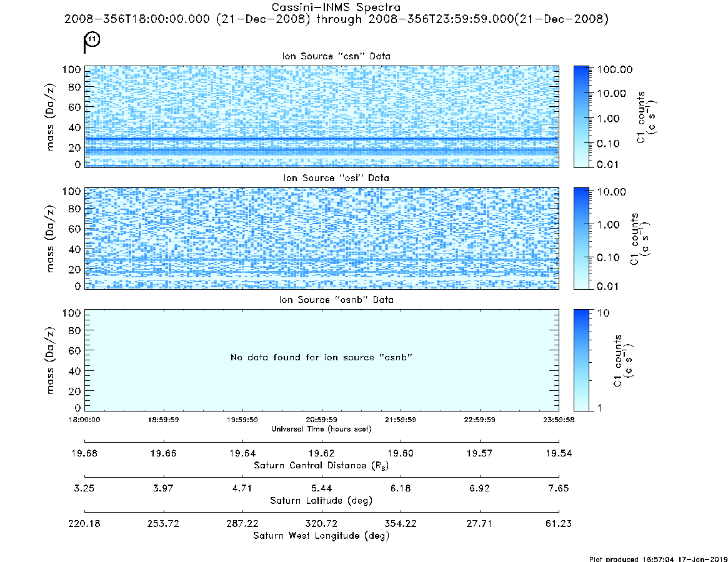This screenshot has height=562, width=728.
Task: Pick the osi panel blue color bar
Action: 581,239
